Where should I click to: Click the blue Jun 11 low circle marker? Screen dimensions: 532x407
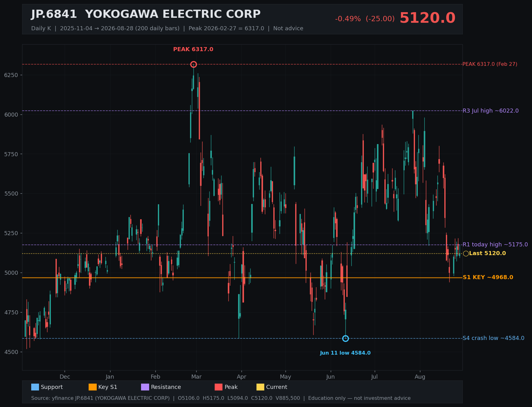pyautogui.click(x=345, y=338)
